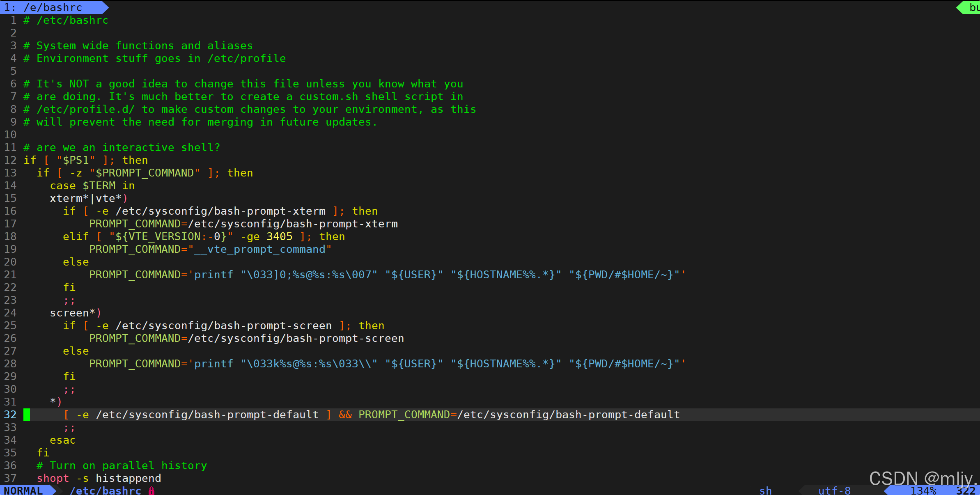Image resolution: width=980 pixels, height=495 pixels.
Task: Click the '&&' operator on line 32
Action: [x=345, y=415]
